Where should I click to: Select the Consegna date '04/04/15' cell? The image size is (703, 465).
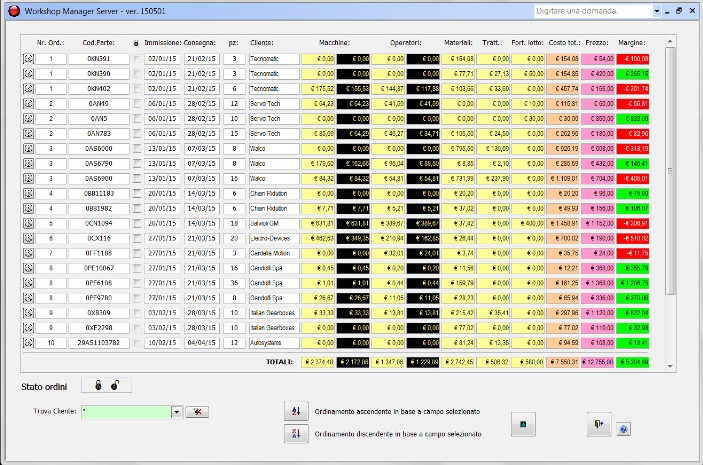pos(201,343)
